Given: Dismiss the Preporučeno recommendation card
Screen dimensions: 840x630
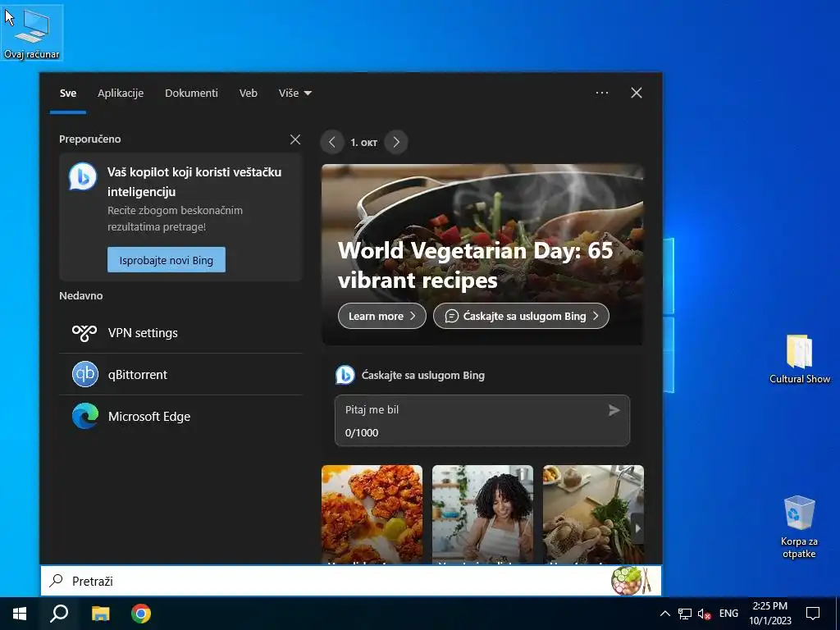Looking at the screenshot, I should [x=295, y=139].
